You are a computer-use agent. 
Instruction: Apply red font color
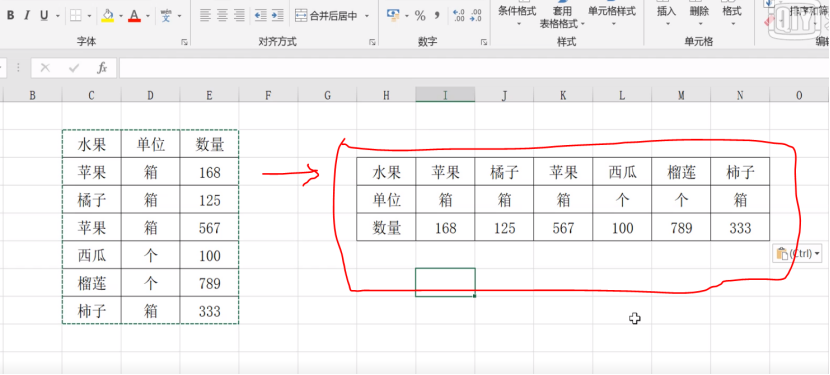[134, 16]
